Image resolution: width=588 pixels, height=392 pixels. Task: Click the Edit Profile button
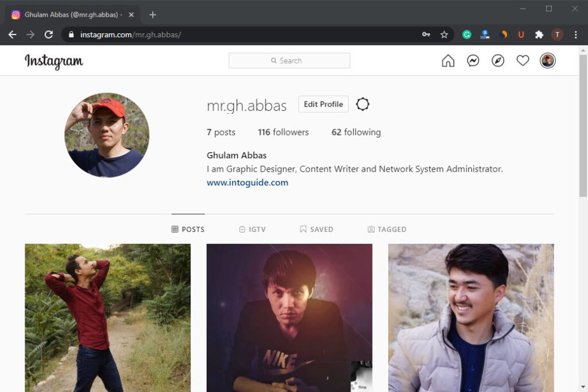[323, 104]
